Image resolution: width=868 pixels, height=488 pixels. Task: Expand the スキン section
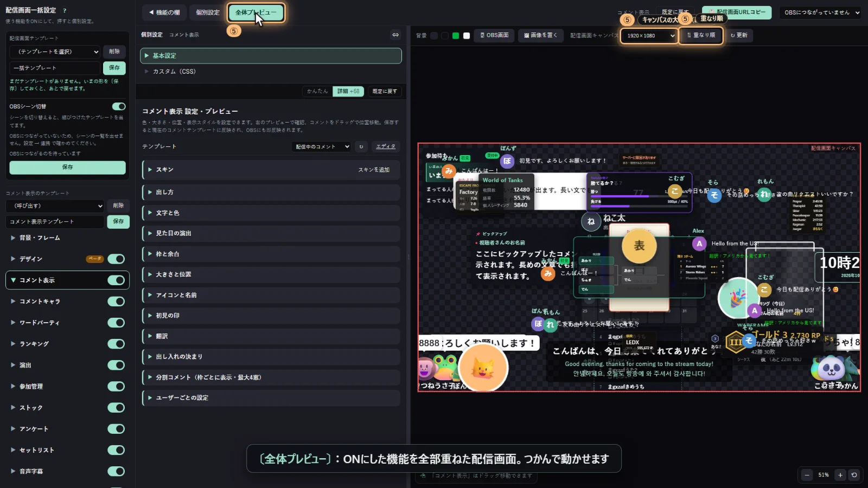pos(271,170)
